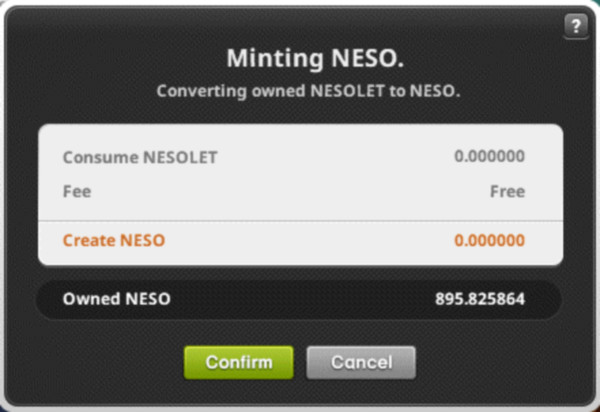The width and height of the screenshot is (600, 412).
Task: Click the Fee row label
Action: point(77,191)
